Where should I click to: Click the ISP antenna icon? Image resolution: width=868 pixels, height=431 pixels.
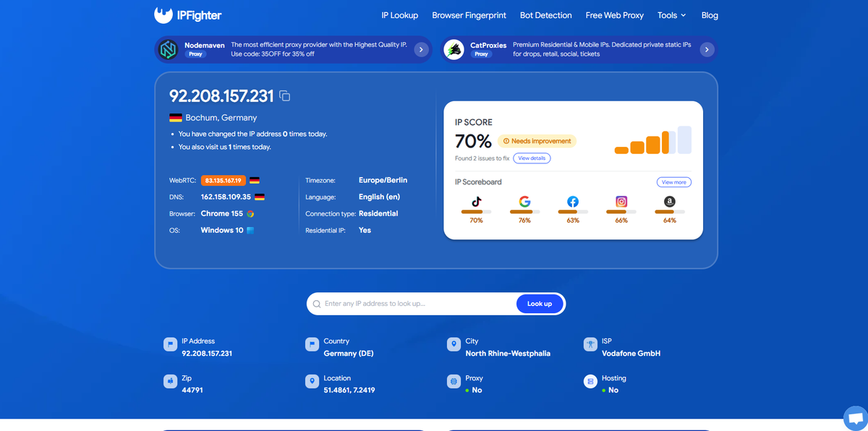tap(590, 344)
